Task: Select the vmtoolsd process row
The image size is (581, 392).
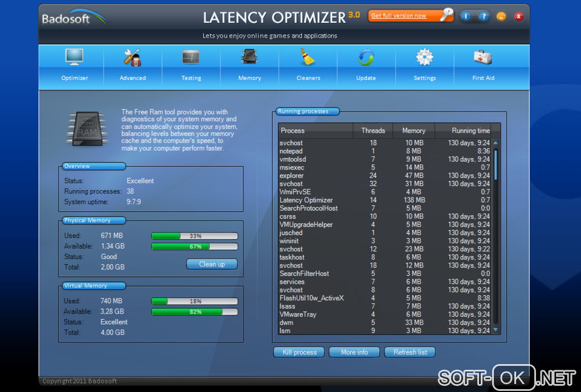Action: (x=384, y=159)
